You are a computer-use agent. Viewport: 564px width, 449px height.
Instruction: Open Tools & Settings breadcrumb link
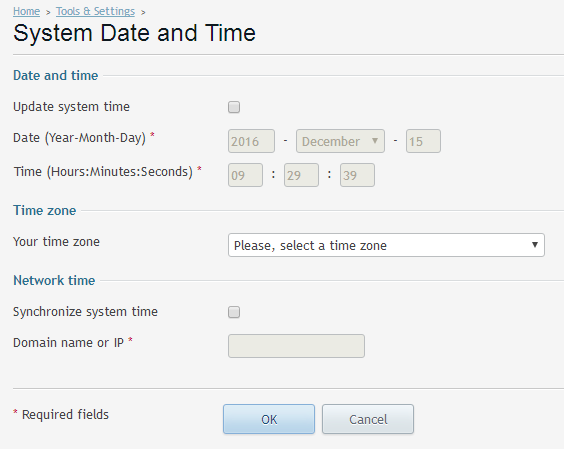[x=95, y=12]
